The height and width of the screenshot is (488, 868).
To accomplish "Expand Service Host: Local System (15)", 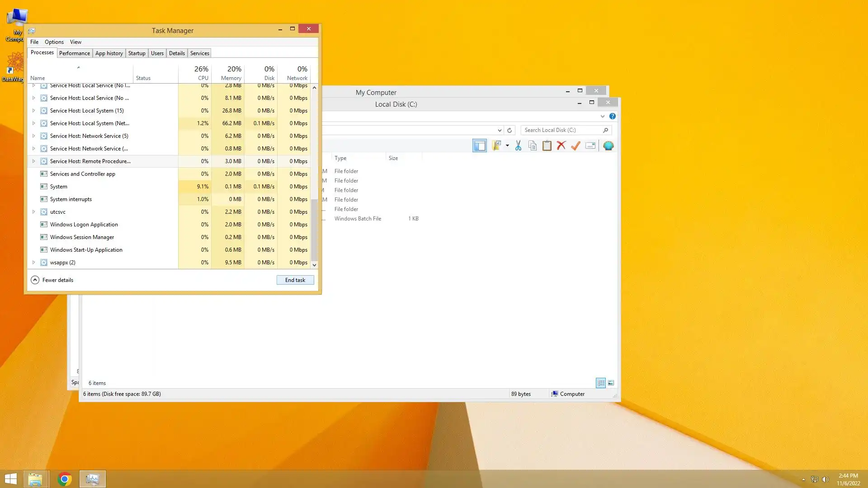I will pos(33,111).
